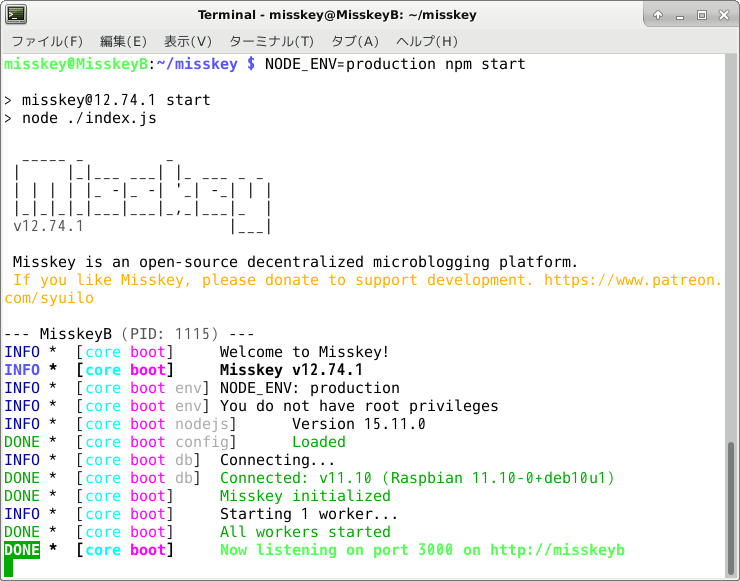Click the 'Connecting...' db log message
The height and width of the screenshot is (581, 740).
278,460
